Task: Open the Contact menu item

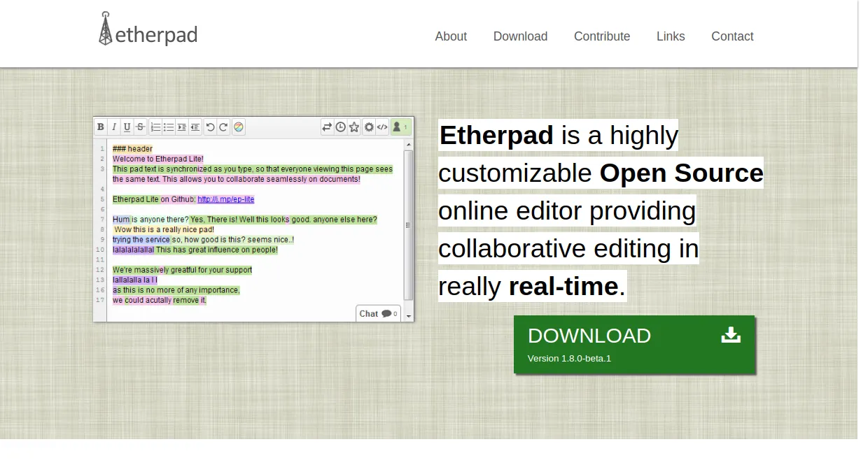Action: (732, 36)
